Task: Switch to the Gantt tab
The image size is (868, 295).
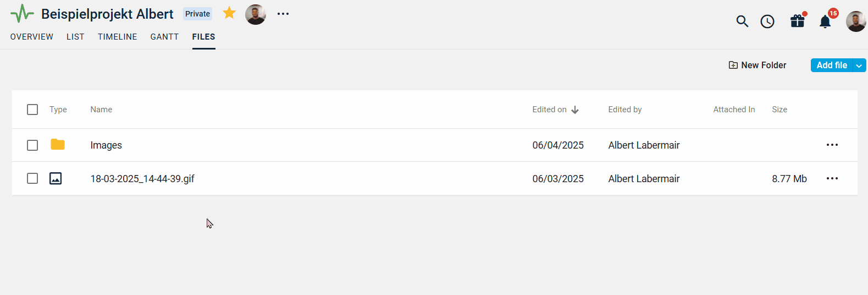Action: 164,37
